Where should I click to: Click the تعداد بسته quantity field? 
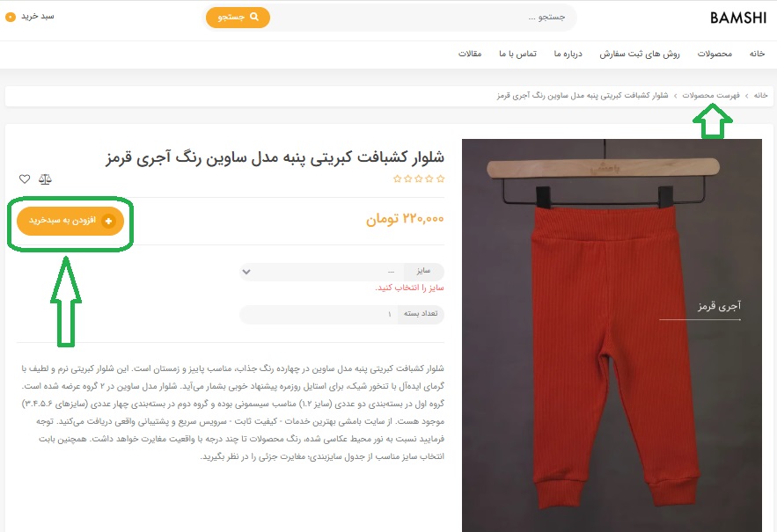pos(342,314)
